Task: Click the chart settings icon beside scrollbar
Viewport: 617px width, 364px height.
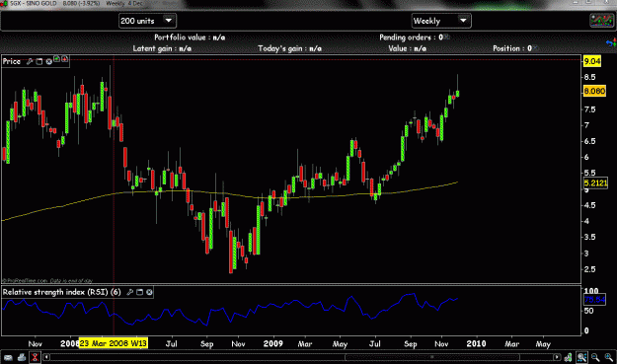Action: pos(568,357)
